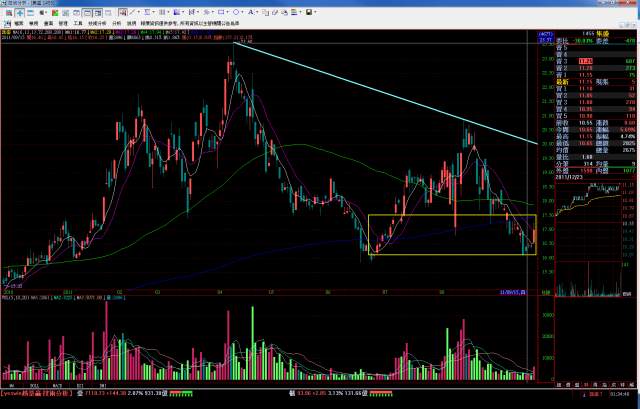
Task: Open dropdown arrow beside rectangle tool
Action: point(227,12)
